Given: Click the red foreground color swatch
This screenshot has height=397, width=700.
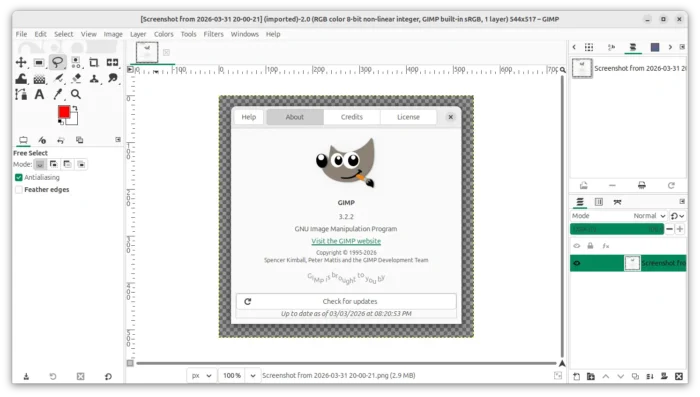Looking at the screenshot, I should (63, 112).
